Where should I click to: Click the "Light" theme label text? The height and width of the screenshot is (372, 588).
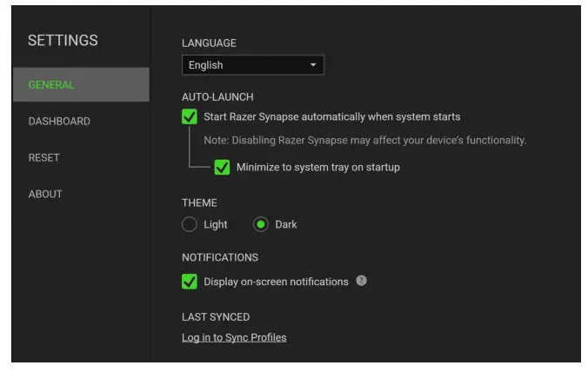pos(216,224)
